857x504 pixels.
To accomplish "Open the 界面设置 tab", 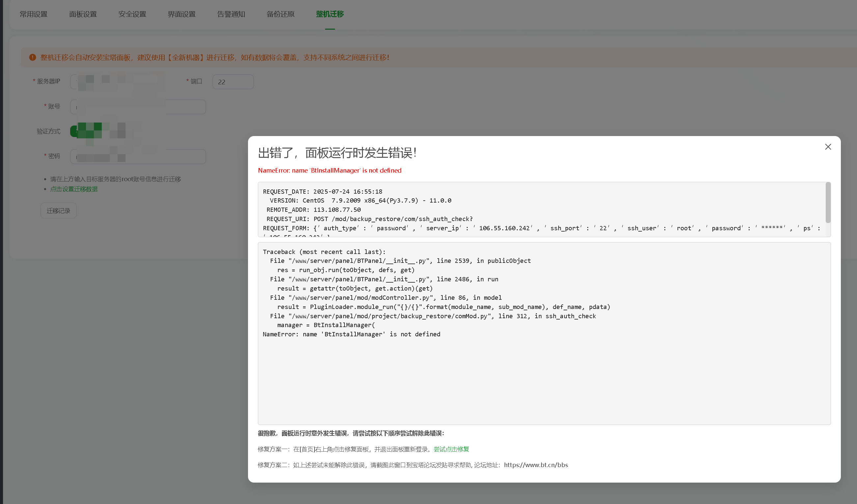I will point(181,14).
